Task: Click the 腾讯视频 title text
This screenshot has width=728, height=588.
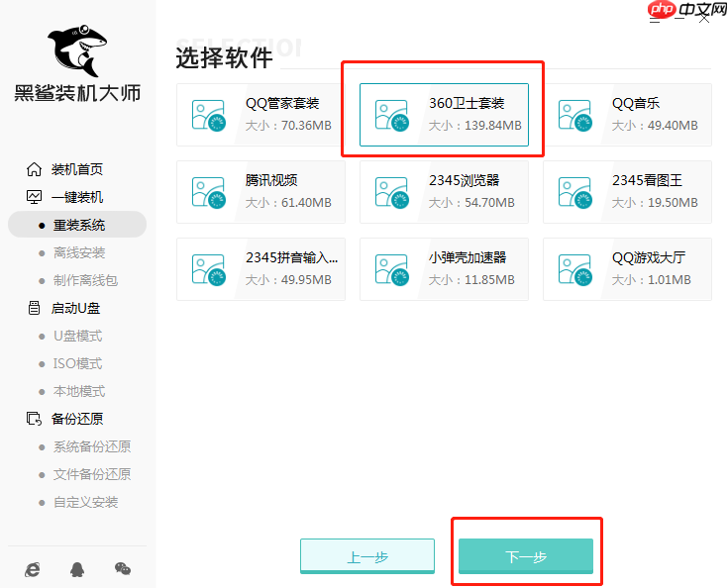Action: [271, 180]
